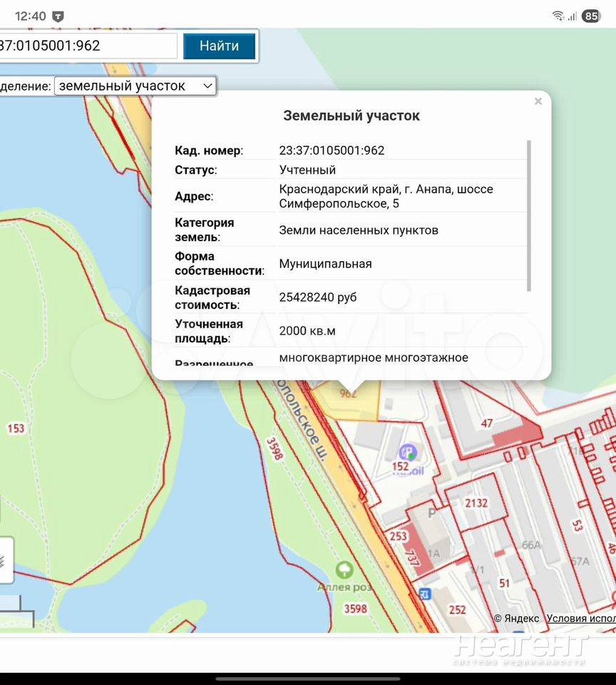This screenshot has width=616, height=685.
Task: Open the 'земельный участок' dropdown
Action: [x=135, y=86]
